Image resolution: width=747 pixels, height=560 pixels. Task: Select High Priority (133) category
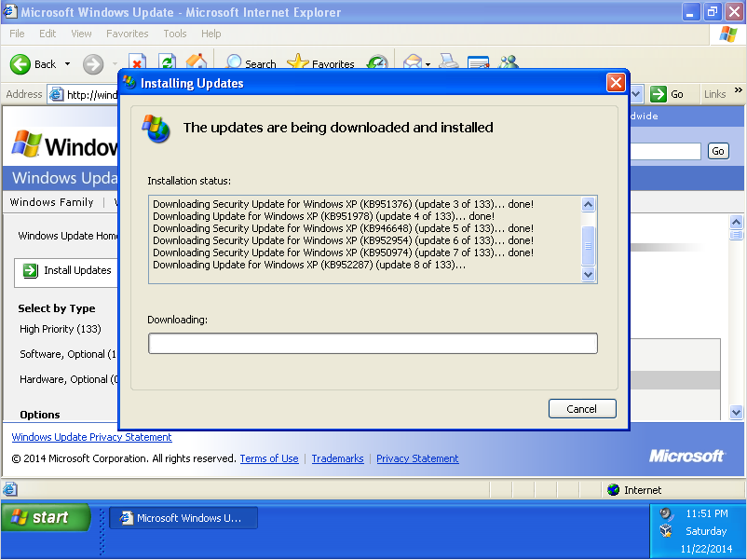click(60, 329)
